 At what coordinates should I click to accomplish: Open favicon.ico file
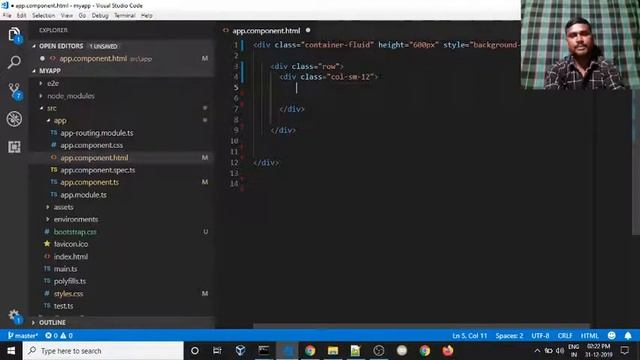[x=71, y=244]
